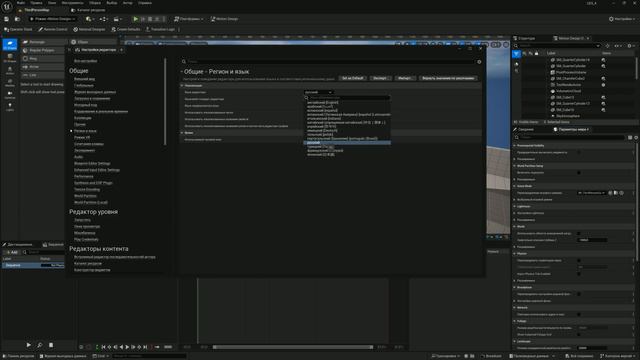Click the Экспорт button
The height and width of the screenshot is (360, 640).
[x=380, y=78]
